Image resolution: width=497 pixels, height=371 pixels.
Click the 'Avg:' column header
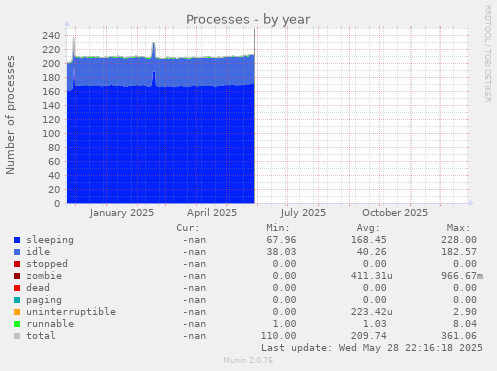coord(368,228)
